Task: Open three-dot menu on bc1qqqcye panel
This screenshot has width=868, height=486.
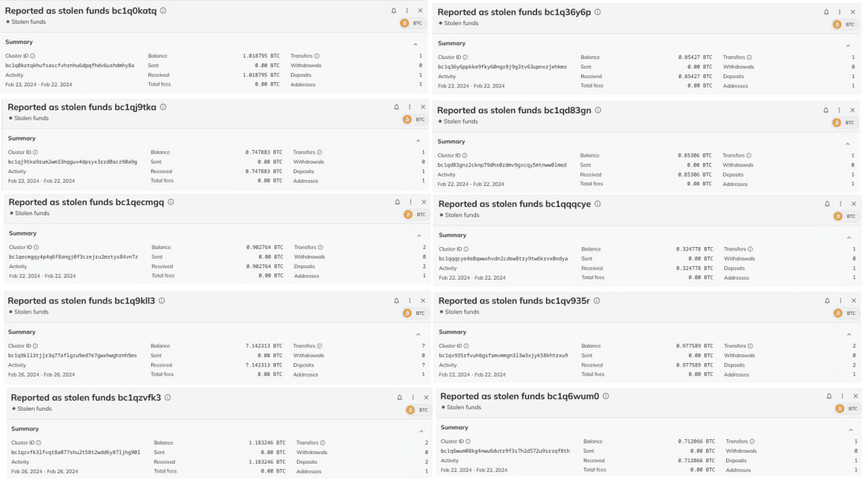Action: pyautogui.click(x=840, y=204)
